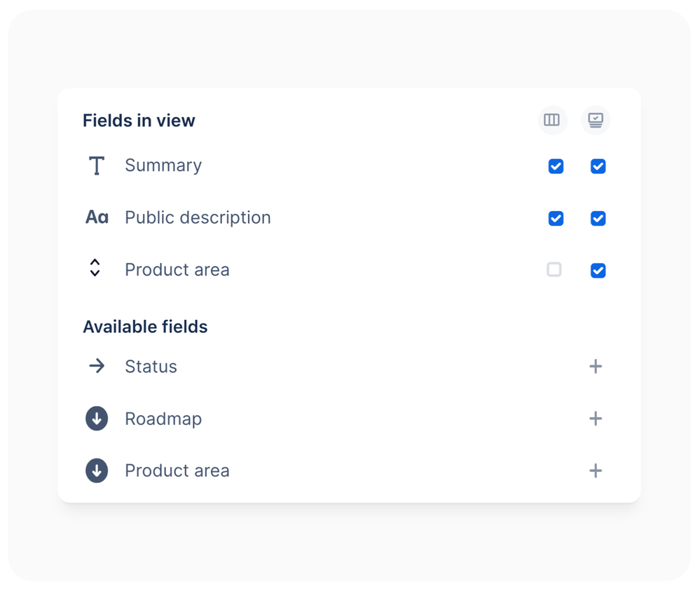The width and height of the screenshot is (700, 596).
Task: Uncheck Public description's first column checkbox
Action: point(556,219)
